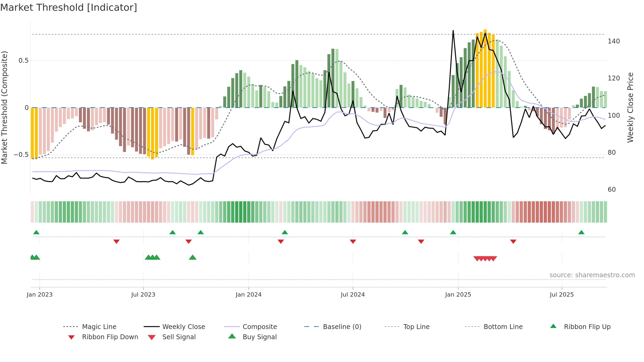Click the 100 price axis label
This screenshot has height=362, width=644.
tap(614, 116)
